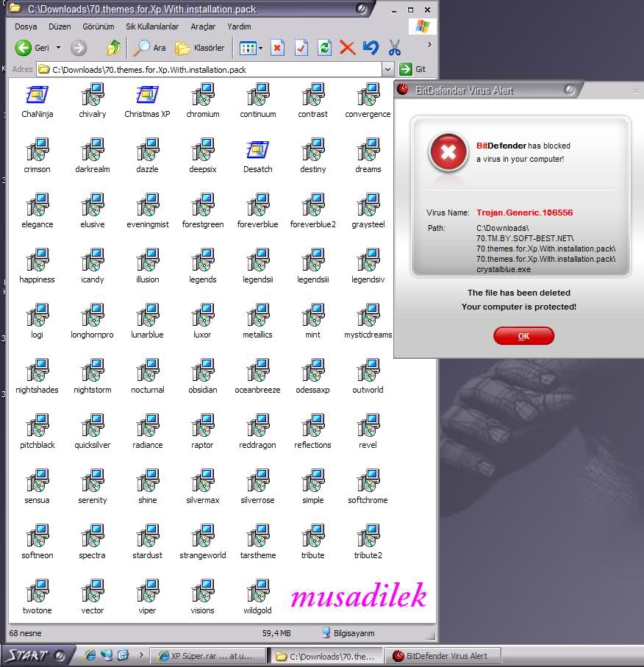Click the grey forward arrow button

click(x=79, y=48)
